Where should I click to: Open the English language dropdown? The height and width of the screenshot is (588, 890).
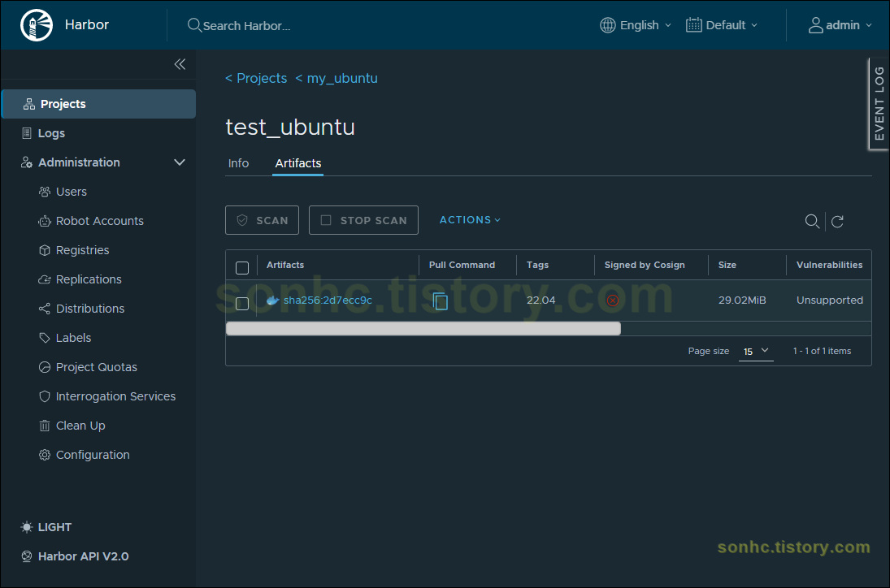click(636, 25)
